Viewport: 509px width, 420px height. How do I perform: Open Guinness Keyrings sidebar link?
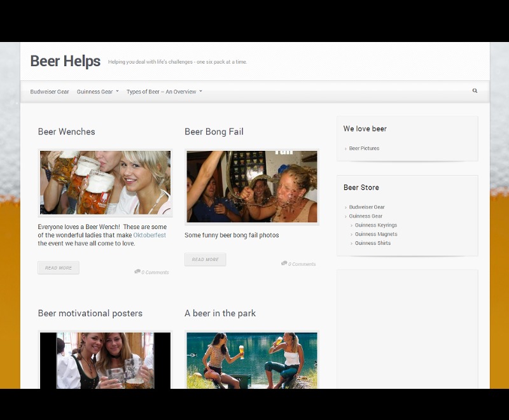[x=376, y=225]
